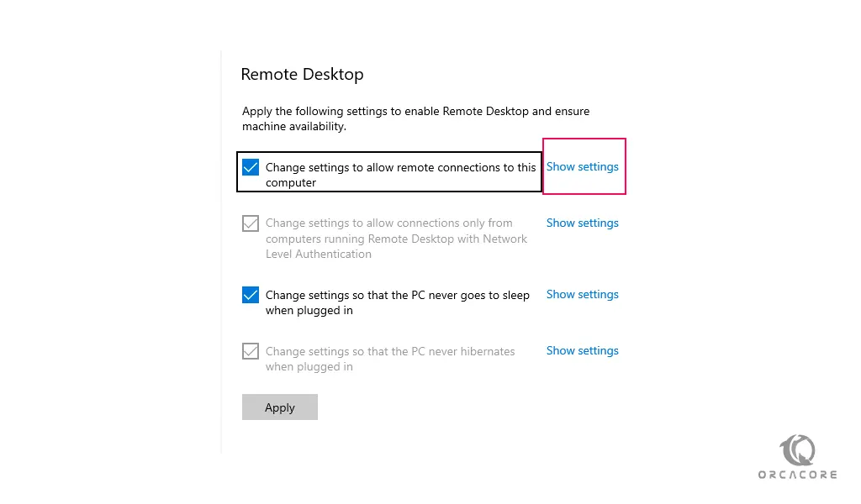The image size is (861, 504).
Task: Toggle the PC never hibernates checkbox
Action: coord(251,351)
